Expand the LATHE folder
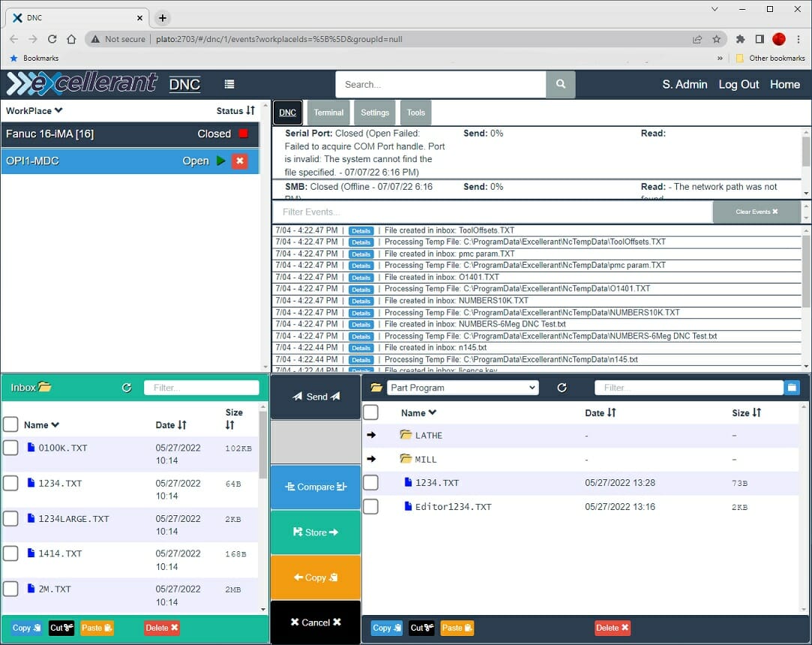 click(428, 435)
